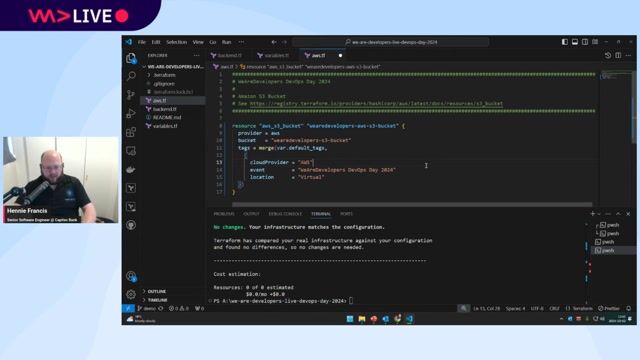Open the timeline history icon in editor toolbar
Screen dimensions: 640x360
point(608,56)
